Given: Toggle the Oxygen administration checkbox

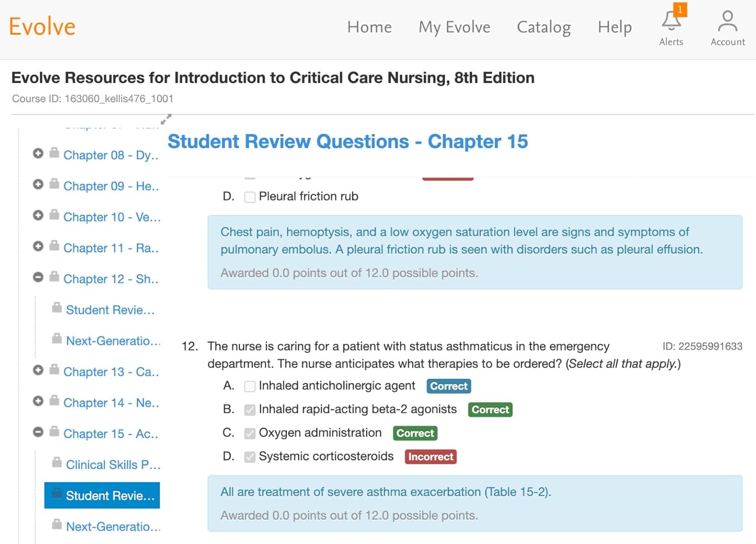Looking at the screenshot, I should click(x=249, y=433).
